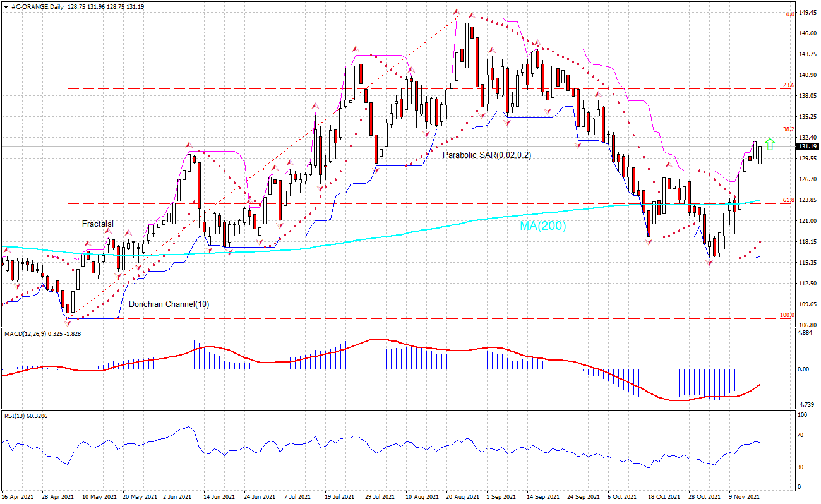Click the 131.19 current price tag
Image resolution: width=821 pixels, height=504 pixels.
click(x=806, y=146)
